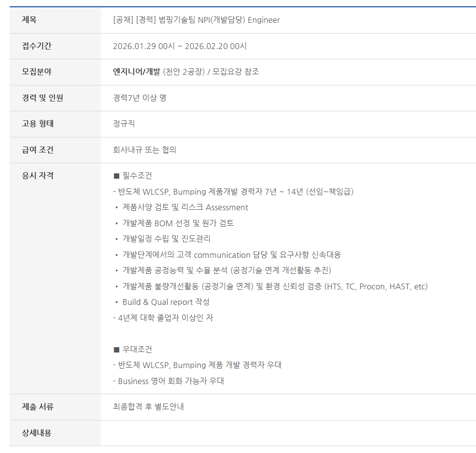Screen dimensions: 476x453
Task: Select the 제출 서류 row label
Action: pos(38,407)
